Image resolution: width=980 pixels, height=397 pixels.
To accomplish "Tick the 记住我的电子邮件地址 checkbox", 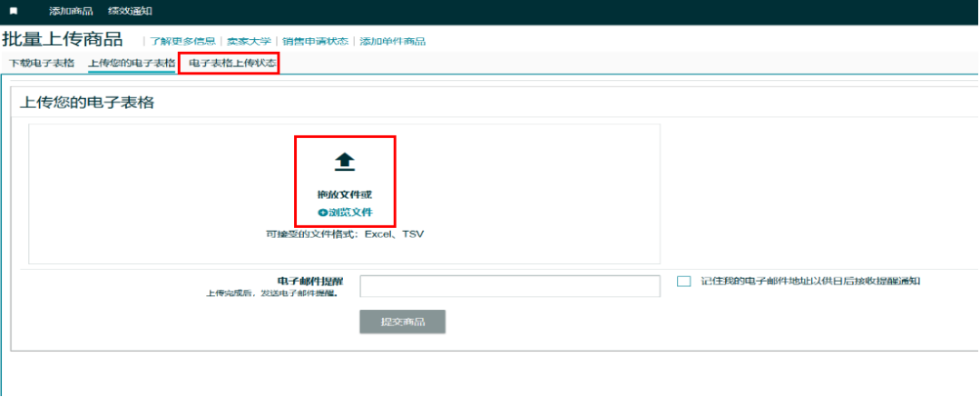I will (684, 282).
